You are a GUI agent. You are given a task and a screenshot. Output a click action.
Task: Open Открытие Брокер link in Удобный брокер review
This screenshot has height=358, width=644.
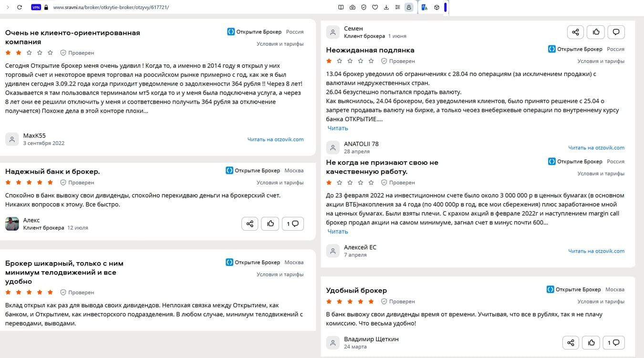pos(574,289)
